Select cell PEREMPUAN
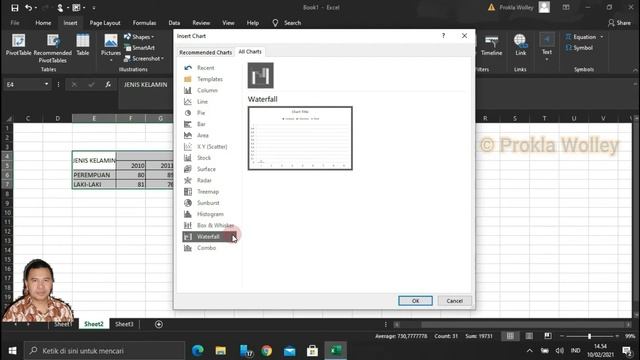This screenshot has height=360, width=640. coord(94,175)
